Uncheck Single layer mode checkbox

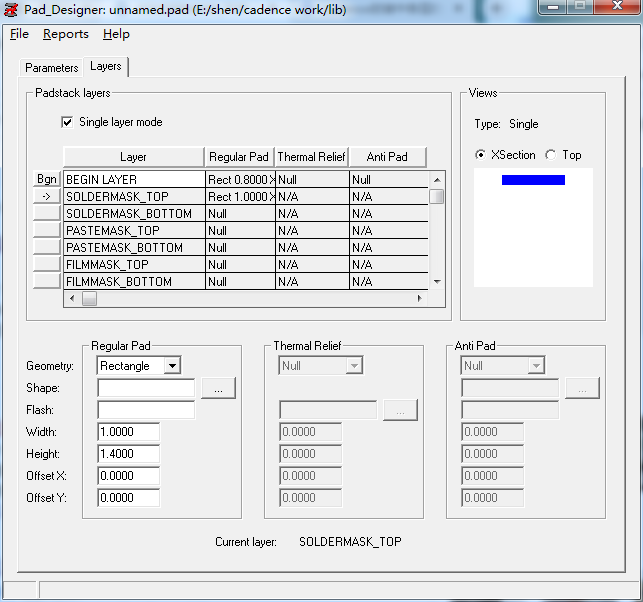coord(68,122)
